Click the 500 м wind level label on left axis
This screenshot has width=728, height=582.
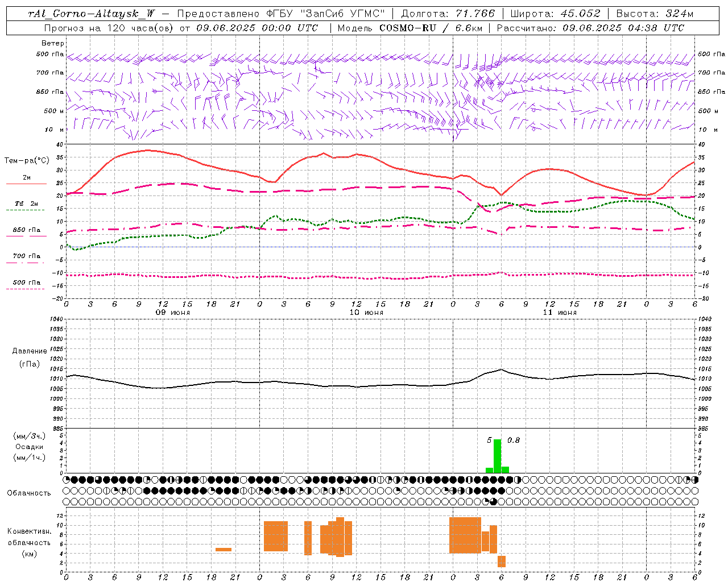click(x=54, y=111)
